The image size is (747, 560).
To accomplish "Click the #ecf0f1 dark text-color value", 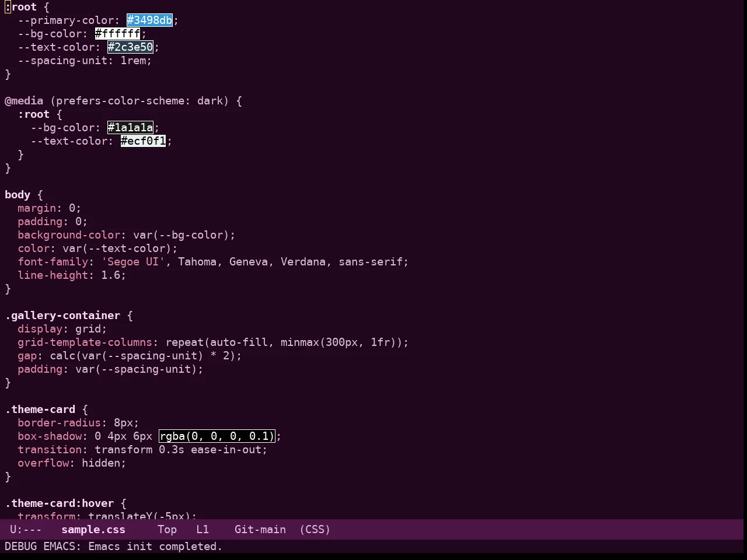I will click(x=144, y=141).
